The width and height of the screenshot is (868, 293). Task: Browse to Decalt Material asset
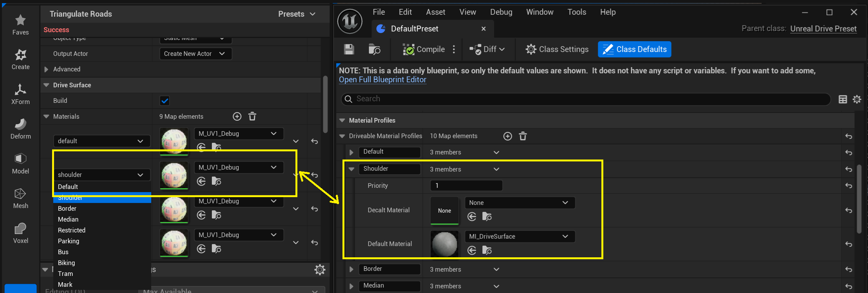tap(487, 217)
